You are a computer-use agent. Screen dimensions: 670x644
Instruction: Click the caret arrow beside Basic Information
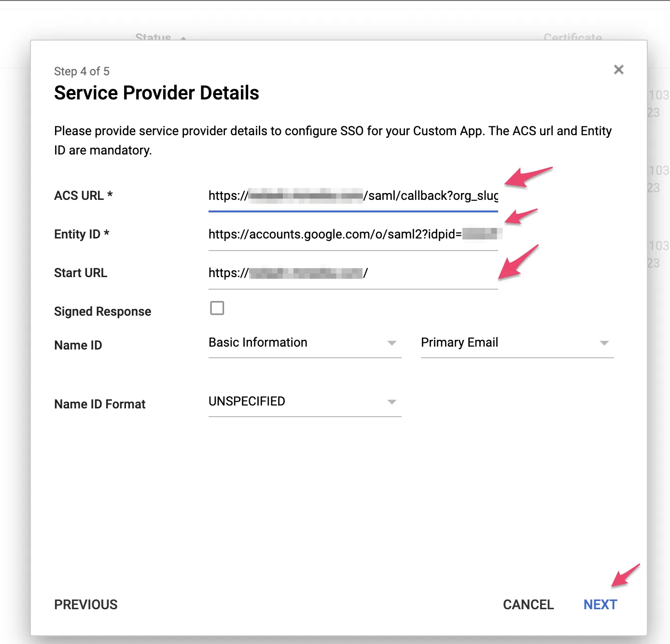(x=392, y=343)
